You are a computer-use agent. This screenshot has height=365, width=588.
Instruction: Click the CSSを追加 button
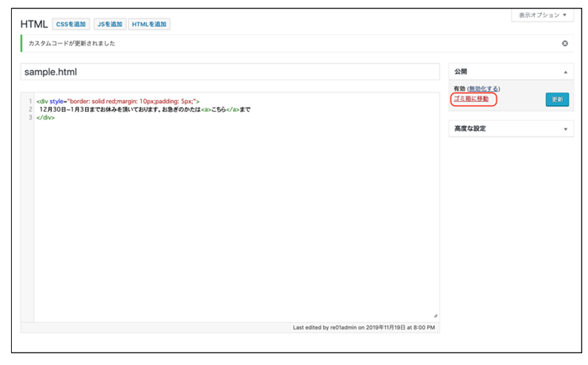(71, 24)
